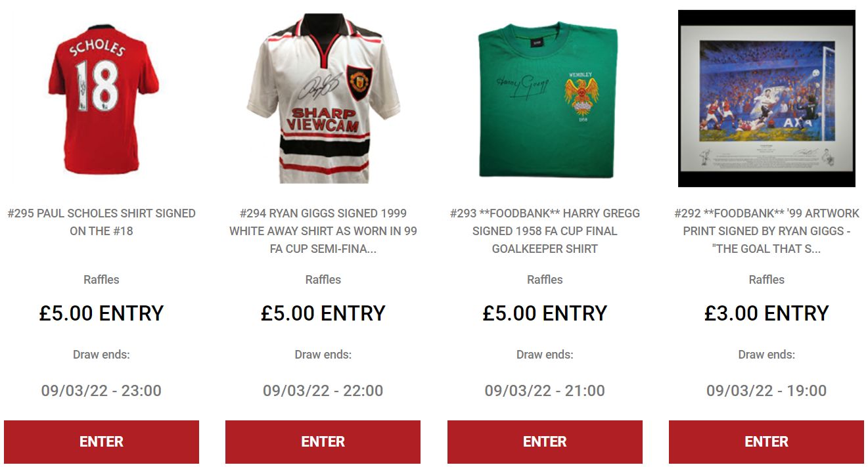Open #295 Paul Scholes shirt title link
The height and width of the screenshot is (467, 868).
101,222
